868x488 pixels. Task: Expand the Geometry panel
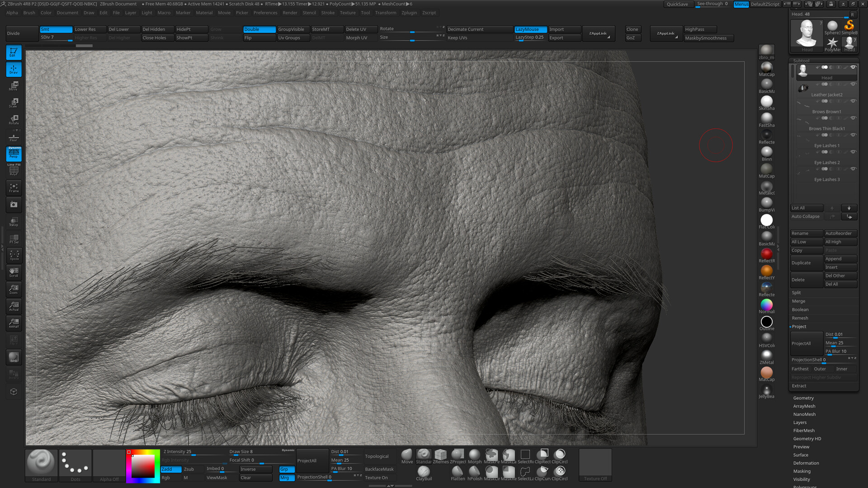point(803,398)
